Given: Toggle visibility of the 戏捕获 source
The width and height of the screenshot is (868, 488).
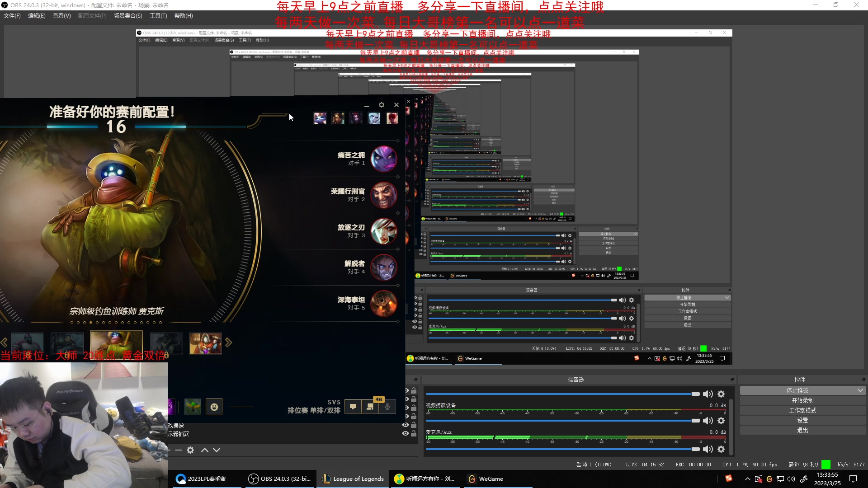Looking at the screenshot, I should pyautogui.click(x=406, y=425).
